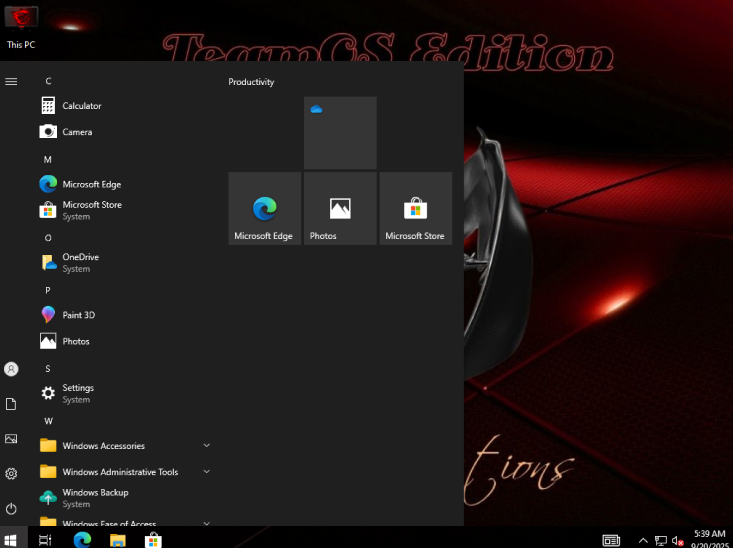Image resolution: width=733 pixels, height=548 pixels.
Task: Open Documents from Start sidebar
Action: tap(11, 404)
